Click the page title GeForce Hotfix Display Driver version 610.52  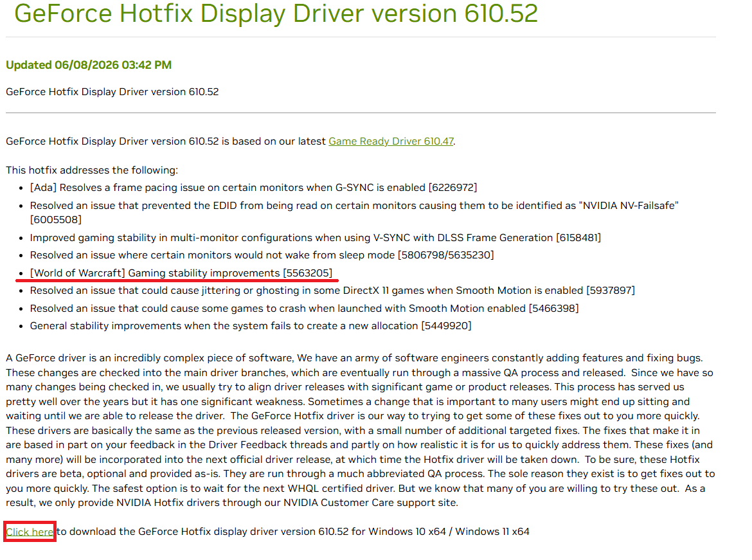tap(276, 14)
